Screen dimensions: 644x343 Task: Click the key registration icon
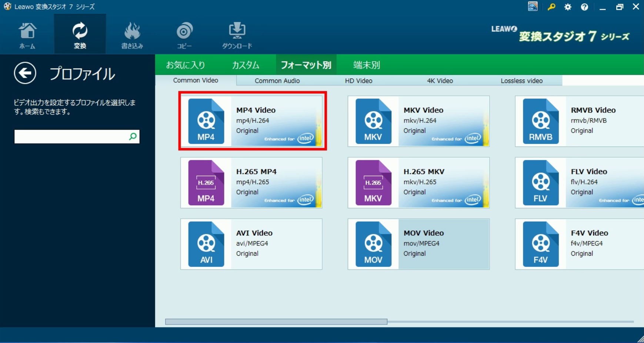point(551,7)
